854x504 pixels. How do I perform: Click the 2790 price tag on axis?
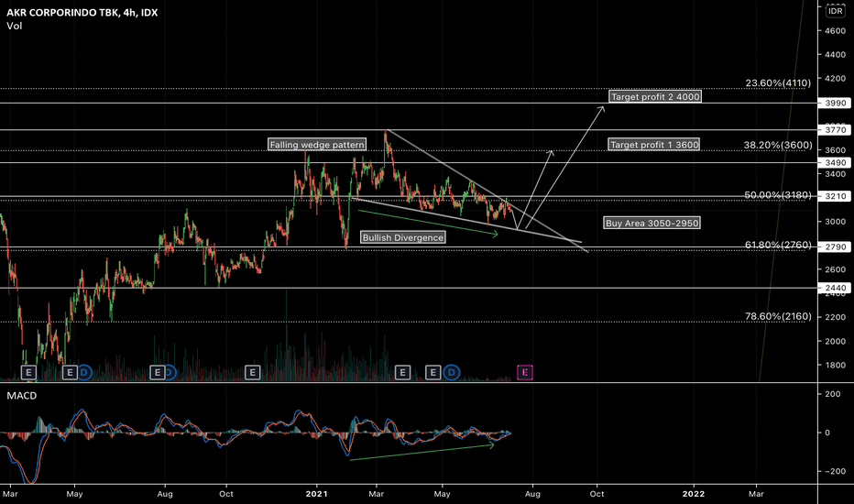(x=836, y=247)
